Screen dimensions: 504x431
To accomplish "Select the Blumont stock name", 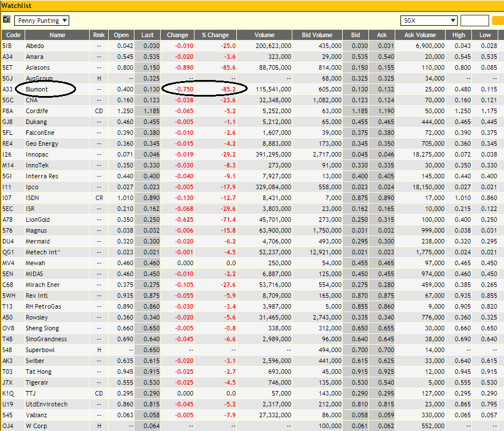I will (37, 89).
